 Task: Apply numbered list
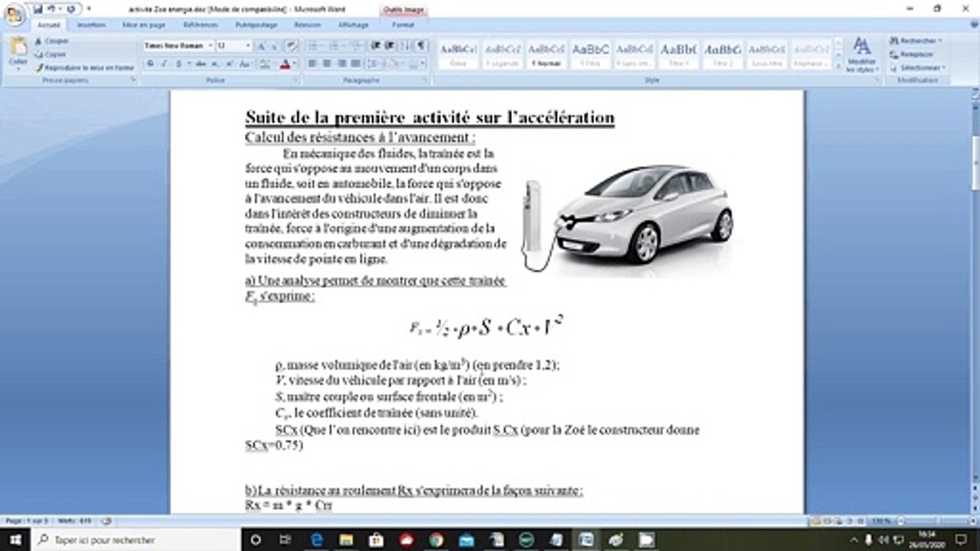[x=336, y=46]
